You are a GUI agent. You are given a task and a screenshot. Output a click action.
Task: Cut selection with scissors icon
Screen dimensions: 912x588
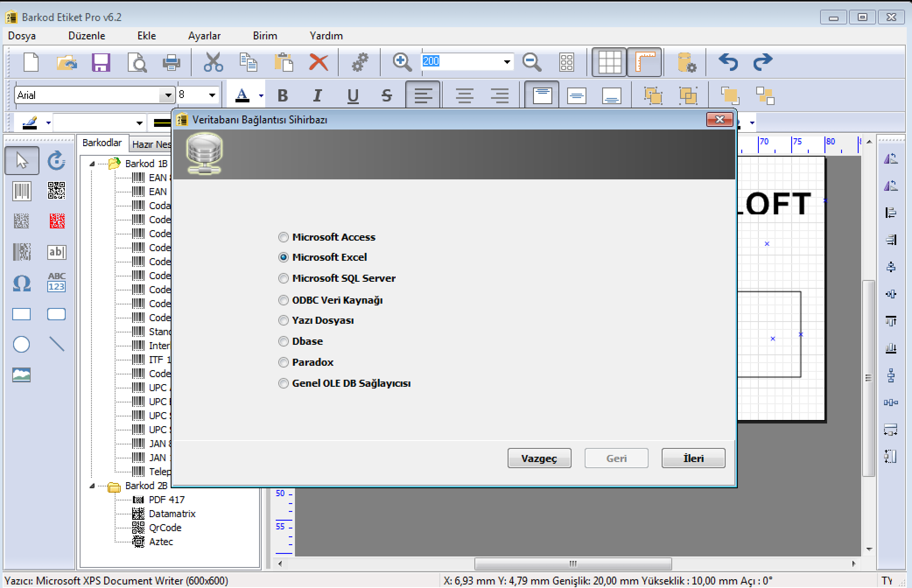coord(213,62)
